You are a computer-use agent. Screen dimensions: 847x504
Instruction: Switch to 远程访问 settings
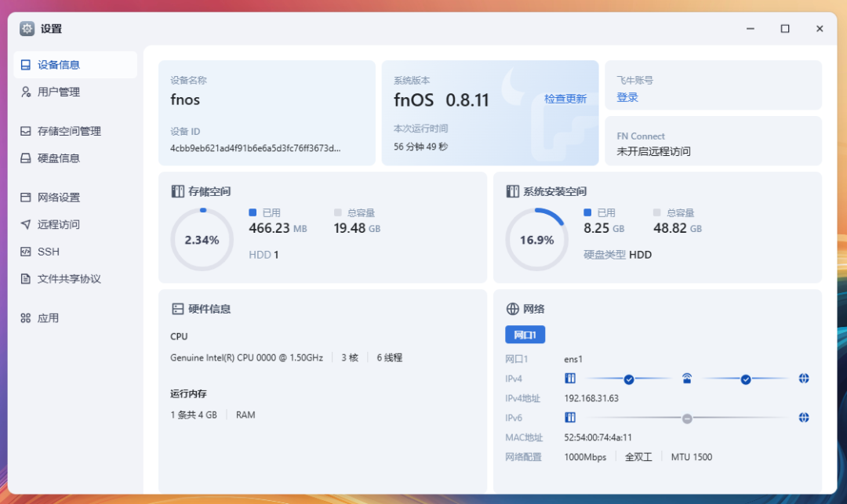[75, 224]
